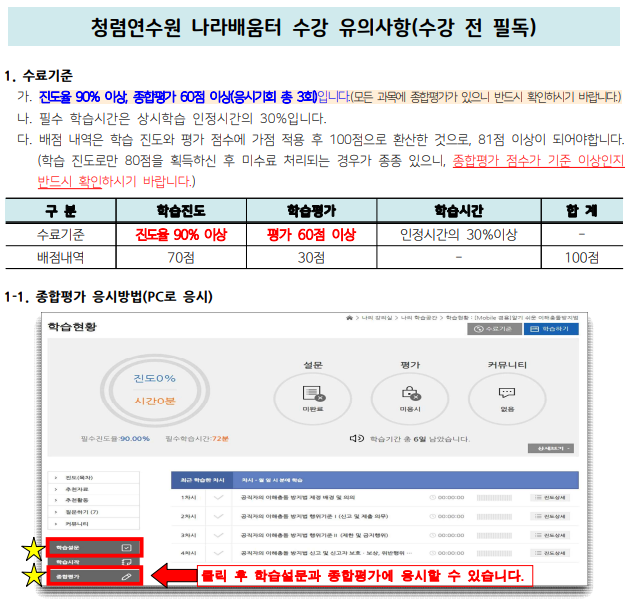Click the 3차시 lesson title text
The height and width of the screenshot is (602, 627).
tap(314, 535)
